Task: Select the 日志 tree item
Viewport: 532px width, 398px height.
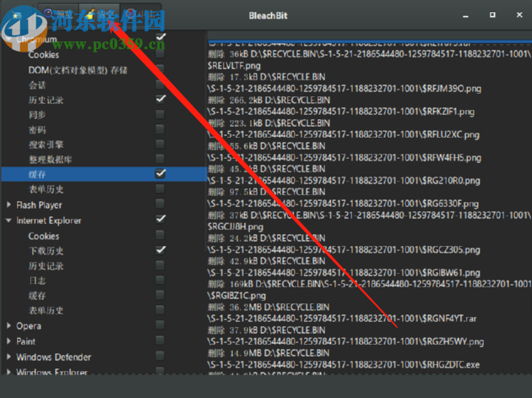Action: pyautogui.click(x=37, y=281)
